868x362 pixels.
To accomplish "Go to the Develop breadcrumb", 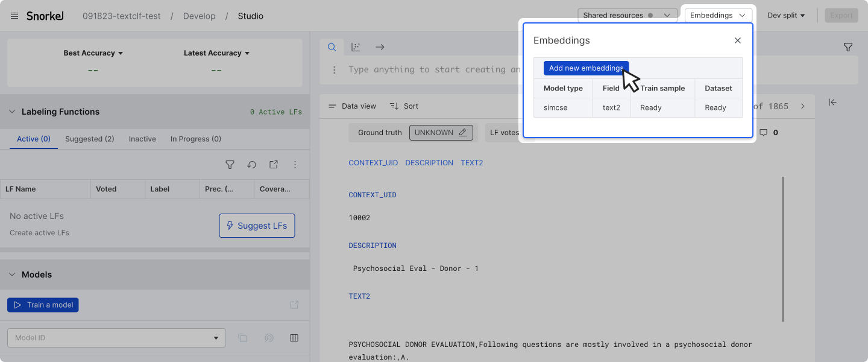I will click(200, 16).
